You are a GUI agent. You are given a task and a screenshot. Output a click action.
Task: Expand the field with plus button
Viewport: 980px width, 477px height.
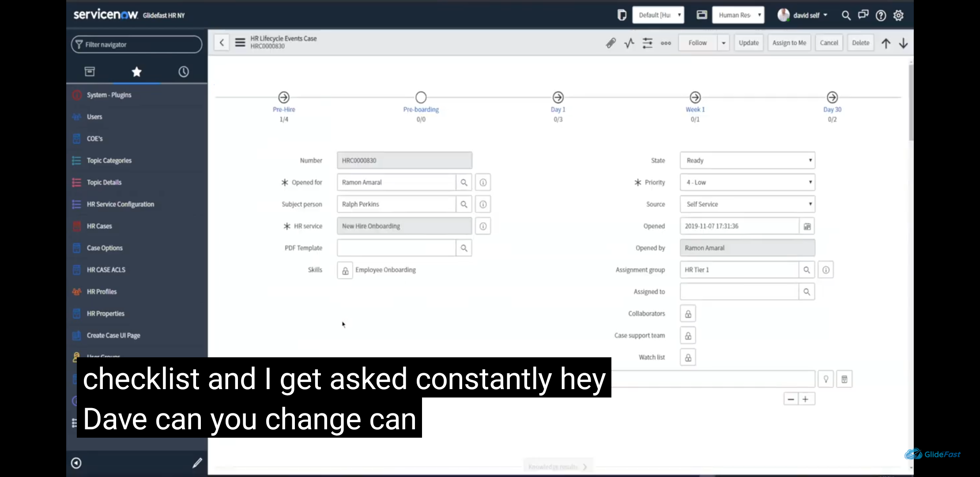806,399
